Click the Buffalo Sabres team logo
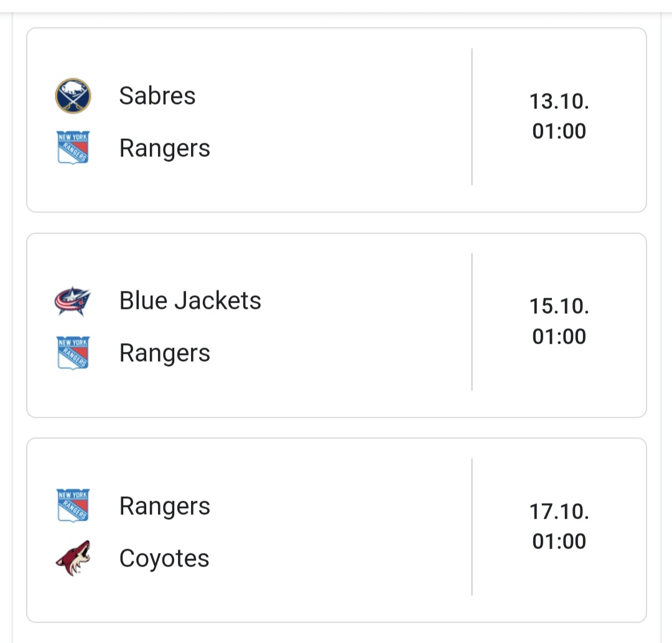Screen dimensions: 672x643 [x=73, y=96]
